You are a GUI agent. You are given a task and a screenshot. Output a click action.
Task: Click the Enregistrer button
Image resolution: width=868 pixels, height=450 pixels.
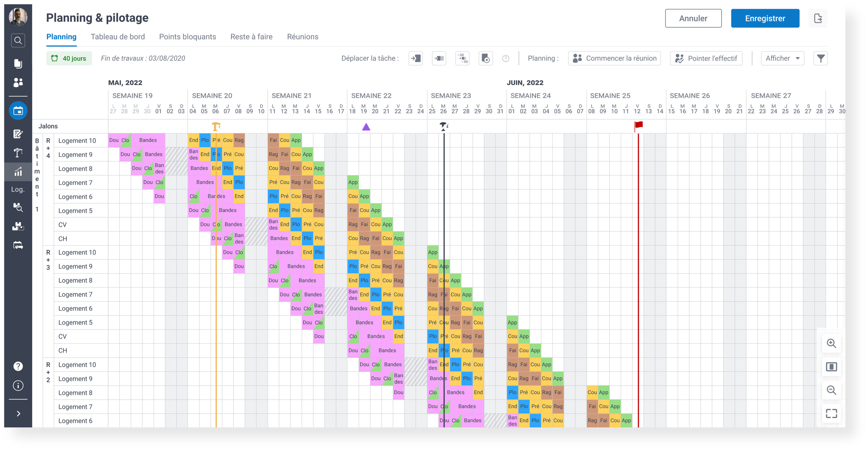click(x=765, y=18)
